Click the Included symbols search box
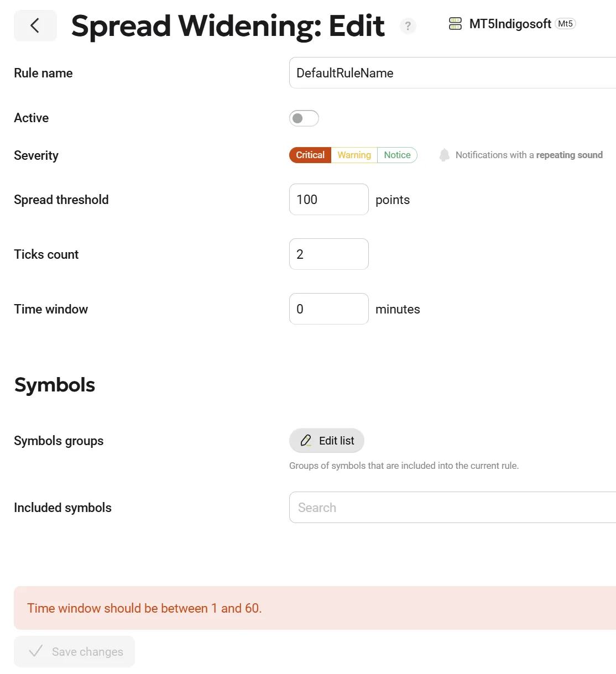The width and height of the screenshot is (616, 674). [x=452, y=508]
